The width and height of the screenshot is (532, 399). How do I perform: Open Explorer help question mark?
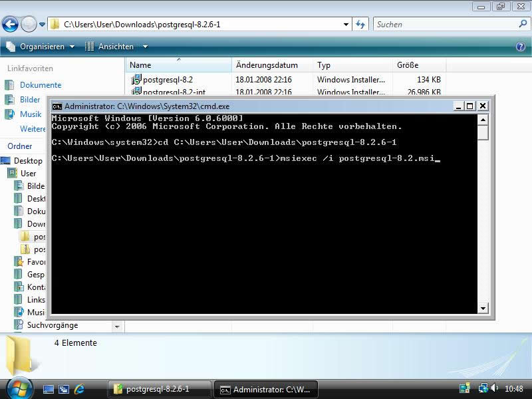(x=521, y=47)
